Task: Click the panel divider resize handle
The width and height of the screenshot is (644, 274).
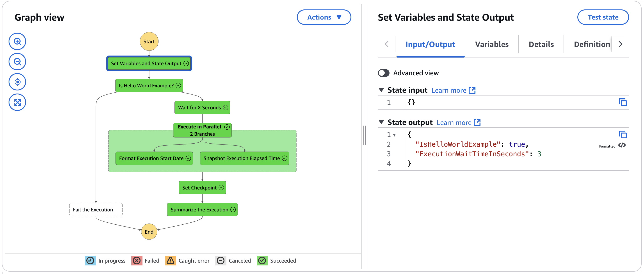Action: click(365, 135)
